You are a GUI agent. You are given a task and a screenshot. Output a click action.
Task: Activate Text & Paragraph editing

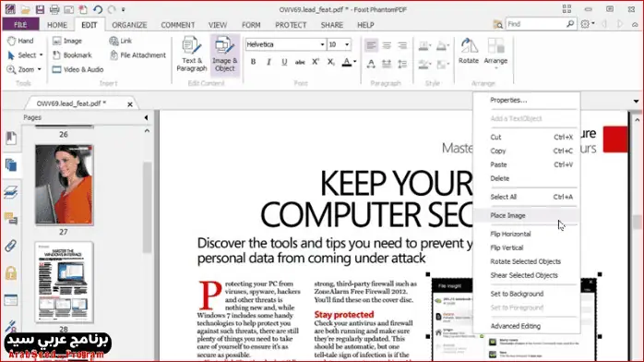click(x=191, y=54)
